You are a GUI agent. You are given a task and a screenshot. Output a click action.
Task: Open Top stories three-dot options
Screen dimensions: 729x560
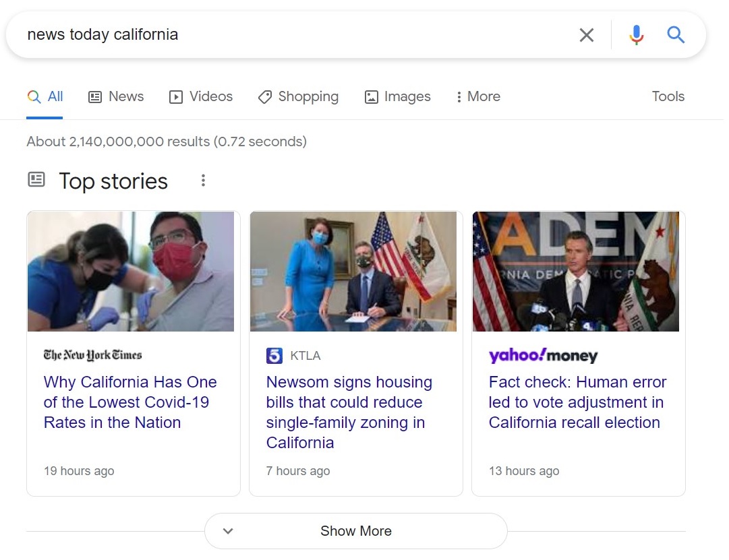(x=203, y=181)
